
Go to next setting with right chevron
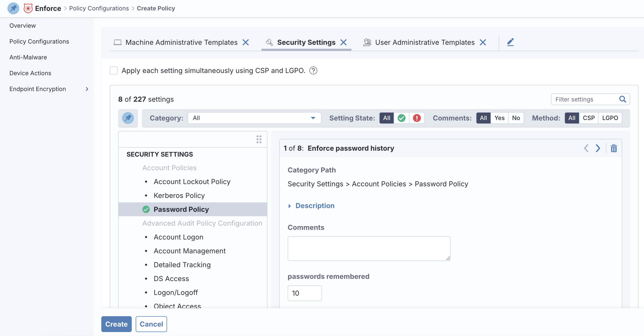[x=598, y=148]
